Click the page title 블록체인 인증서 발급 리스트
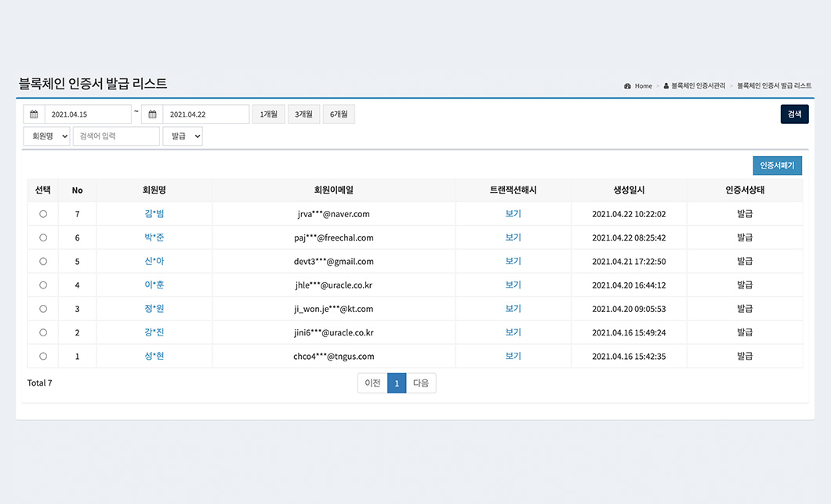The width and height of the screenshot is (831, 504). tap(93, 83)
